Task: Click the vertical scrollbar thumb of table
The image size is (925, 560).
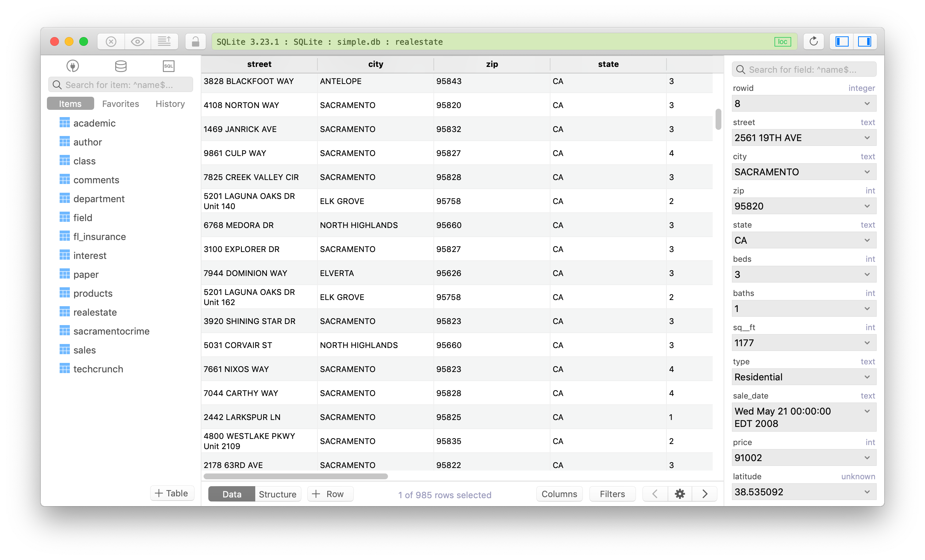Action: coord(718,119)
